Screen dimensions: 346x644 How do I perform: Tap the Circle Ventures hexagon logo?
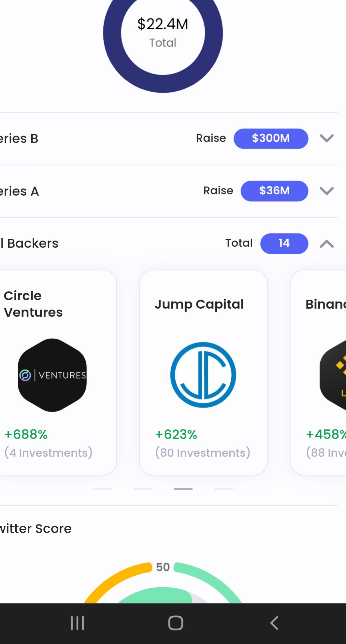[x=52, y=375]
